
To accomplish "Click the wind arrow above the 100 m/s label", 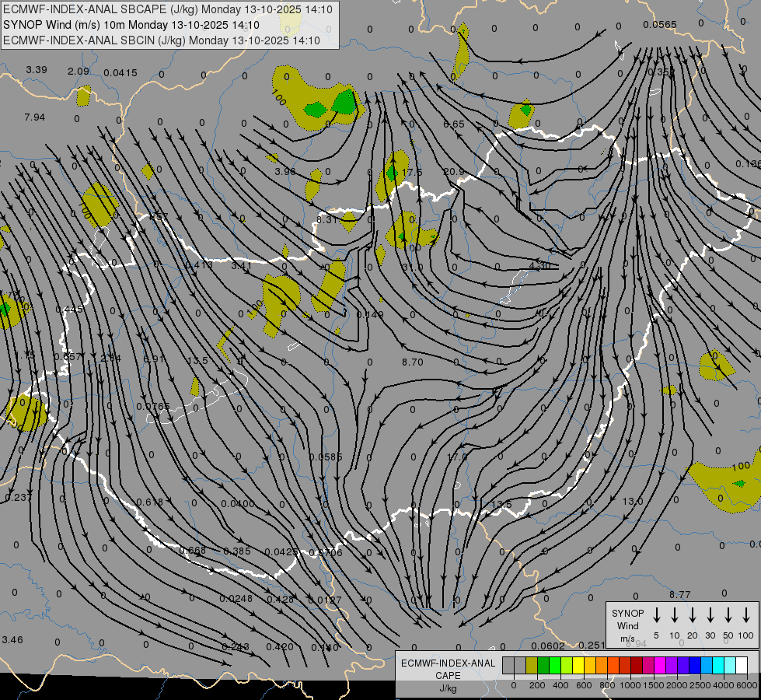I will [746, 614].
